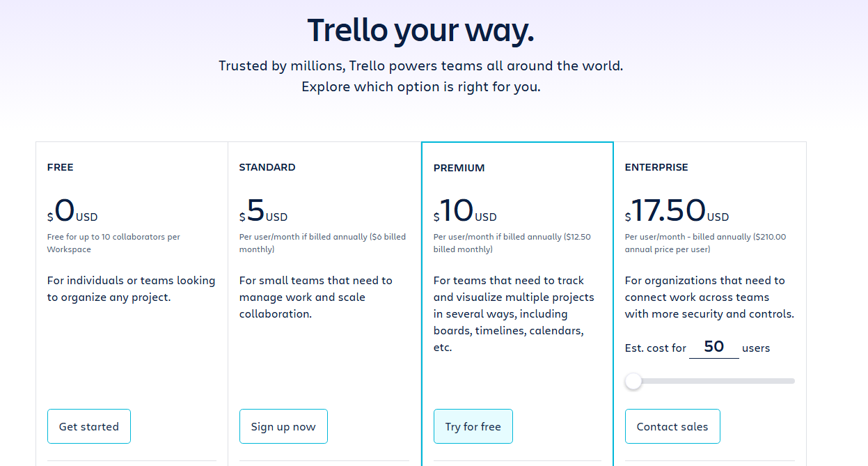Click the STANDARD plan heading
The image size is (868, 466).
267,167
